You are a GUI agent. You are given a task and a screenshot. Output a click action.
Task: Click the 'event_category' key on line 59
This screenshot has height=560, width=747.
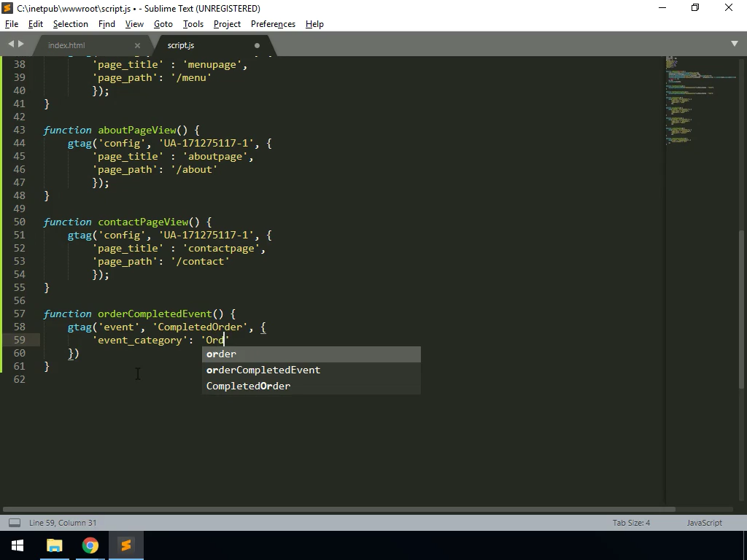140,340
